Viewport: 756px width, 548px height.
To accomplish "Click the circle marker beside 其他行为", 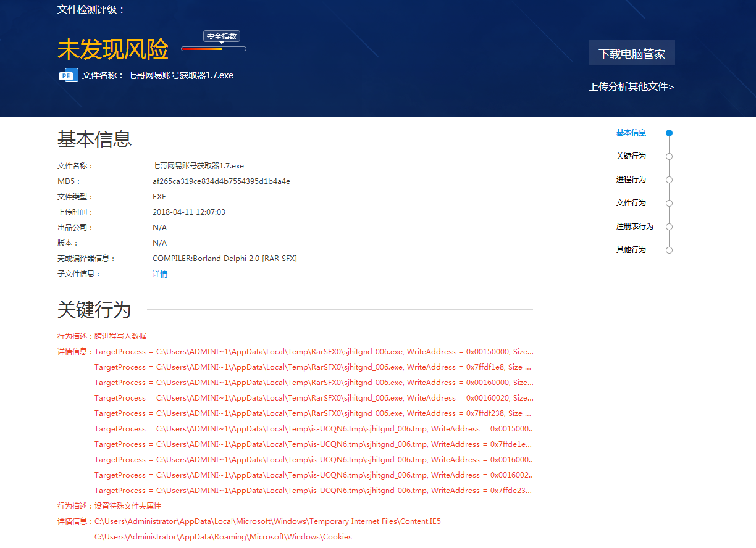I will click(669, 250).
